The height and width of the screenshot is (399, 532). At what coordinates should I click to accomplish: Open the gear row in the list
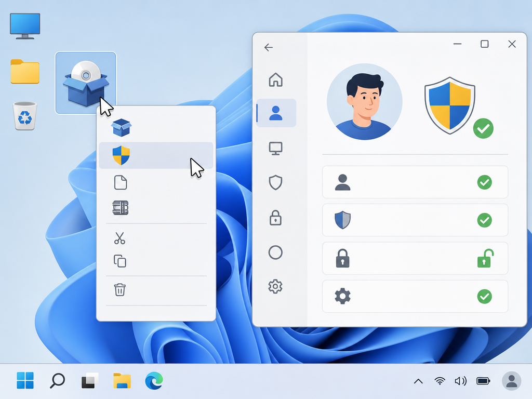click(415, 296)
